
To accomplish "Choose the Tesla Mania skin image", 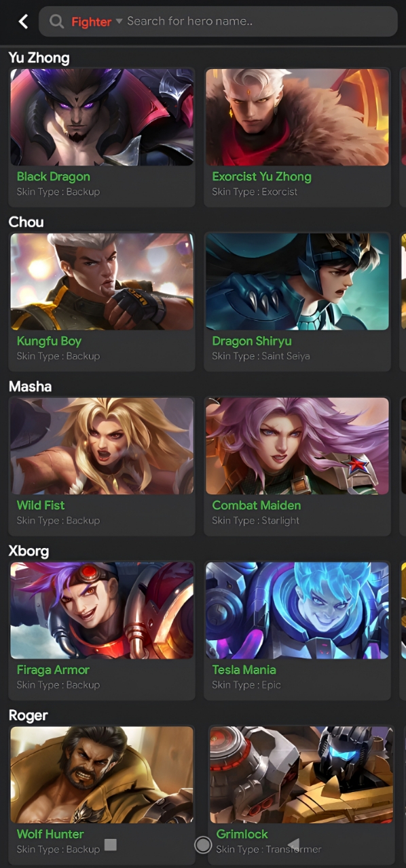I will (297, 610).
